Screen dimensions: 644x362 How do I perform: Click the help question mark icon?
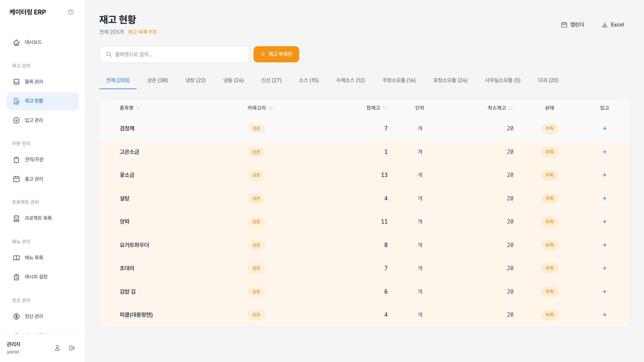71,12
